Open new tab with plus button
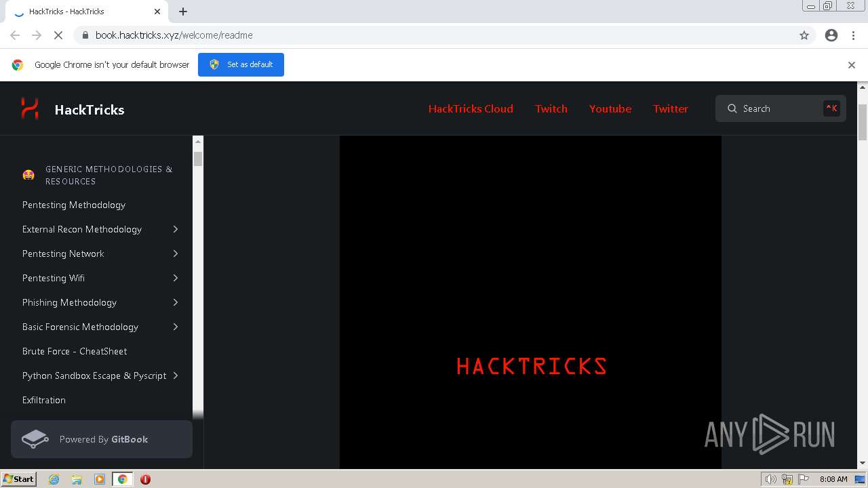The width and height of the screenshot is (868, 488). 183,12
